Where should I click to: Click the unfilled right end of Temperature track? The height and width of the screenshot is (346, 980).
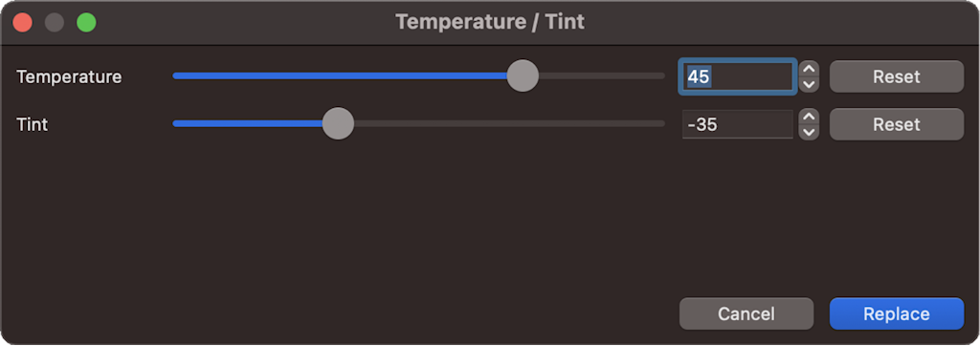point(601,76)
